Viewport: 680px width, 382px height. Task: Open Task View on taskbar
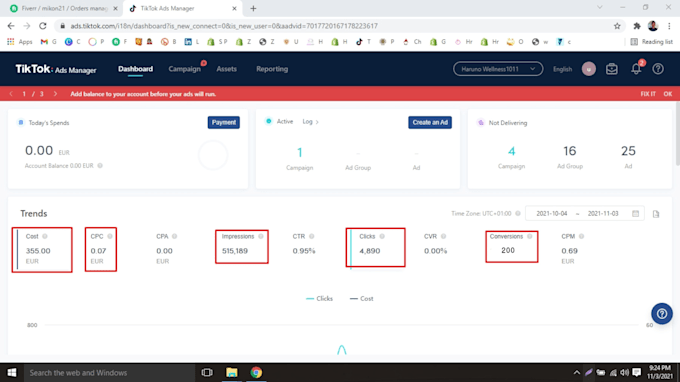pos(207,372)
